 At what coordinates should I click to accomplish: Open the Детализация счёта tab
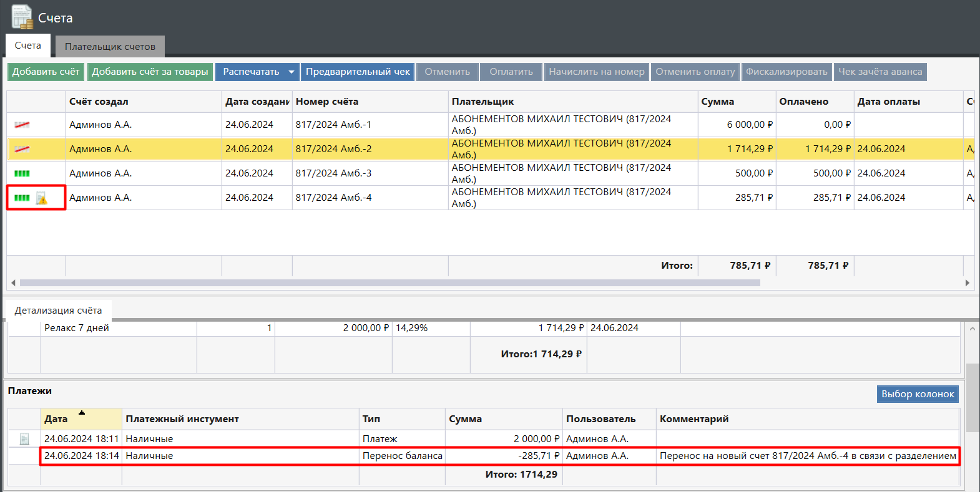[58, 311]
